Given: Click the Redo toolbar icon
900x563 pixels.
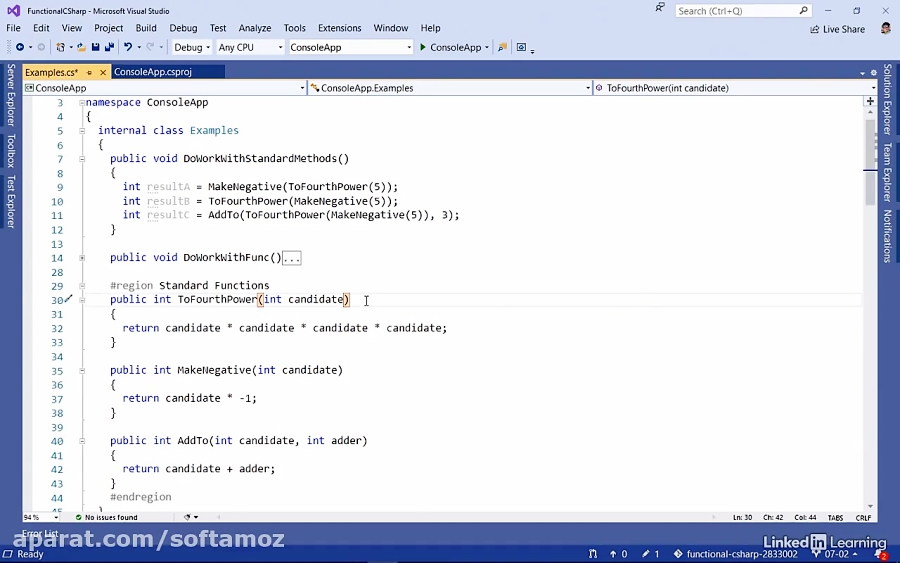Looking at the screenshot, I should tap(150, 47).
